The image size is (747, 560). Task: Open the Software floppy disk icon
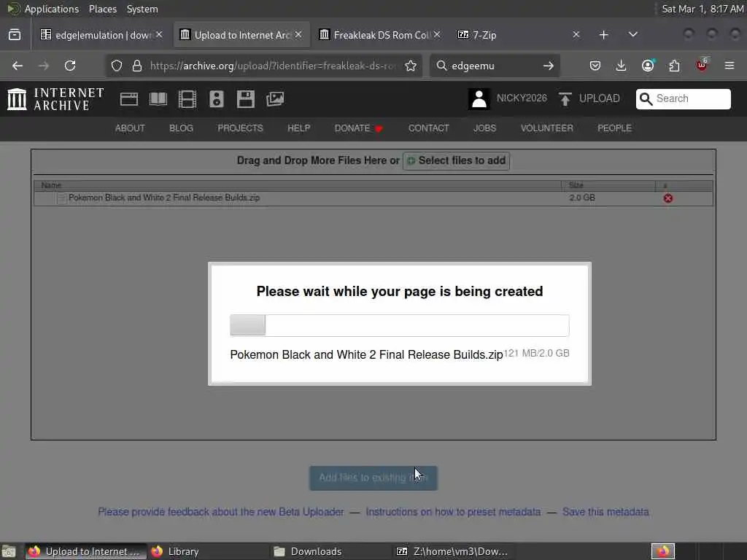(x=246, y=99)
